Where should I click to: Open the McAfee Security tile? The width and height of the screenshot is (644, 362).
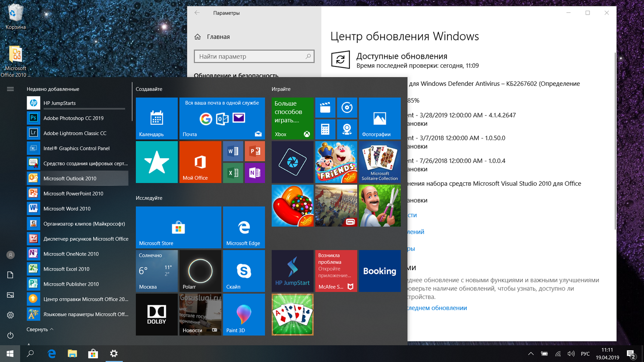(x=336, y=271)
